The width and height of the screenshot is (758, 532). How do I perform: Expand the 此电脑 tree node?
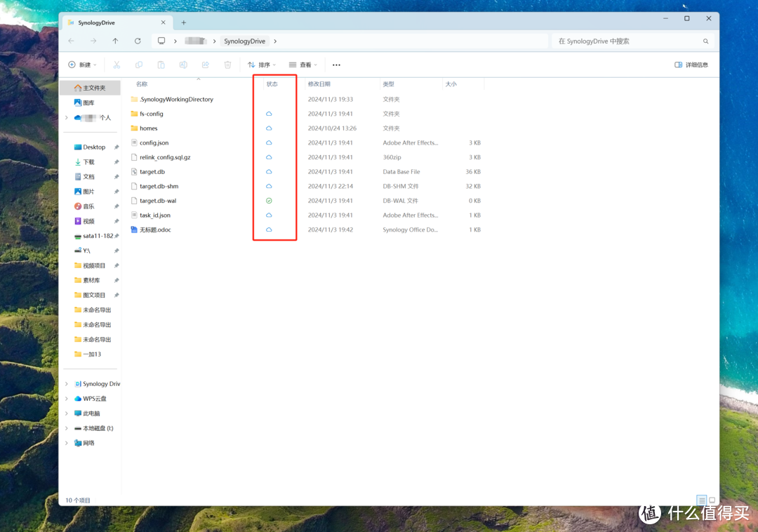click(67, 413)
